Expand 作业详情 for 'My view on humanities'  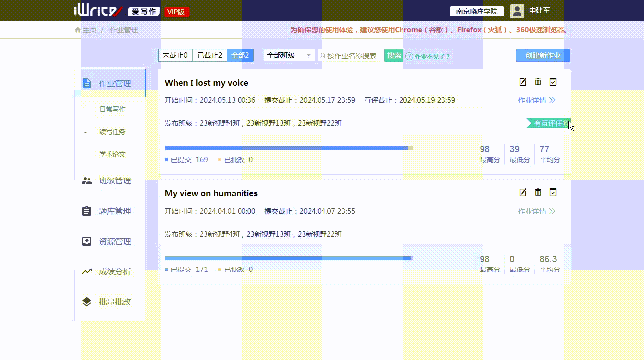click(536, 211)
